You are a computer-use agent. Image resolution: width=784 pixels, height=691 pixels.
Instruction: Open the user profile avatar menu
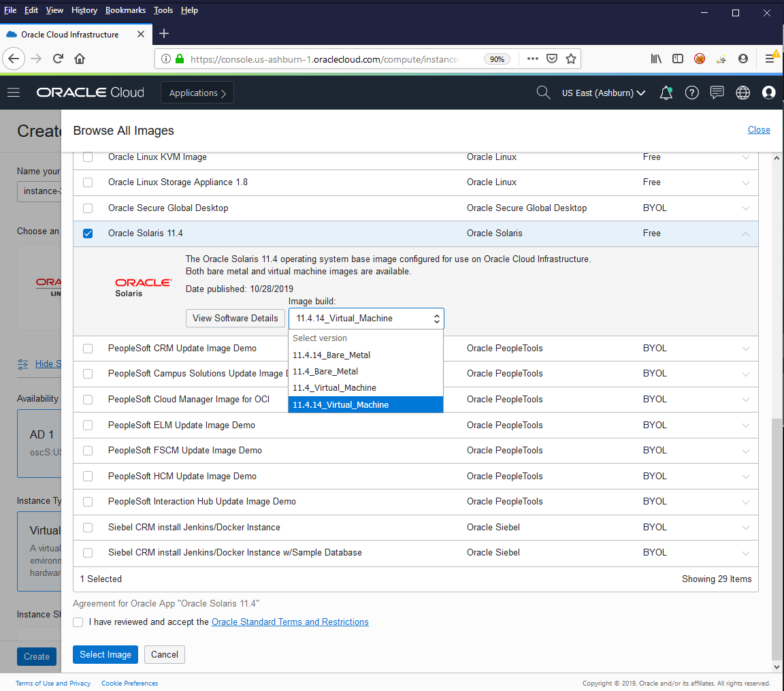coord(768,93)
